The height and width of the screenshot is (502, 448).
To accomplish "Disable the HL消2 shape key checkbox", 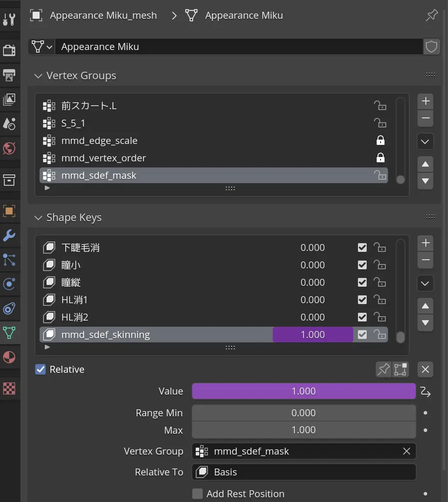I will tap(362, 317).
